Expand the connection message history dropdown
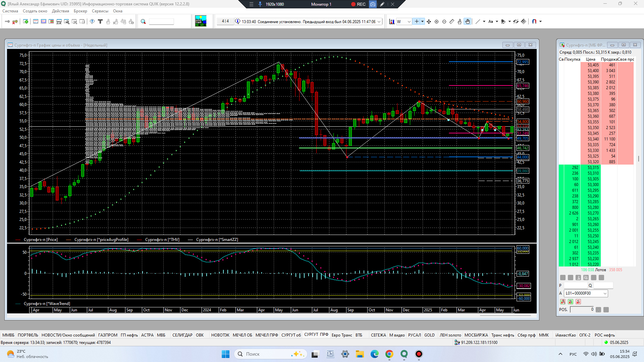Image resolution: width=644 pixels, height=362 pixels. pos(379,21)
